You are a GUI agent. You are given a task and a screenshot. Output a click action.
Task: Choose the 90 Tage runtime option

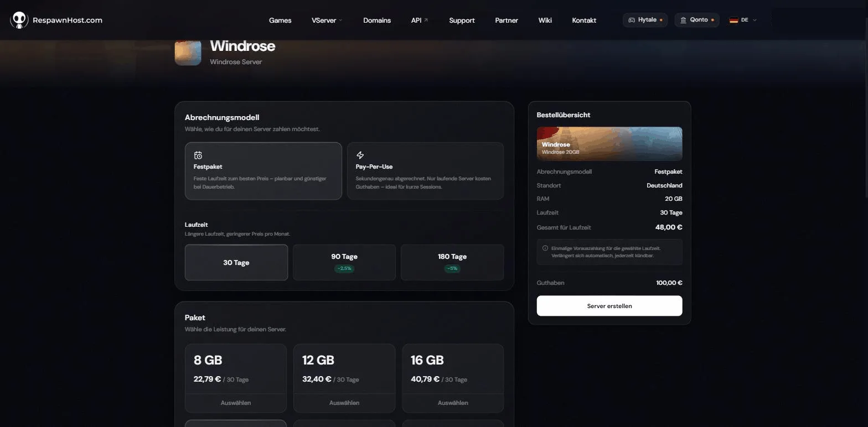[344, 263]
